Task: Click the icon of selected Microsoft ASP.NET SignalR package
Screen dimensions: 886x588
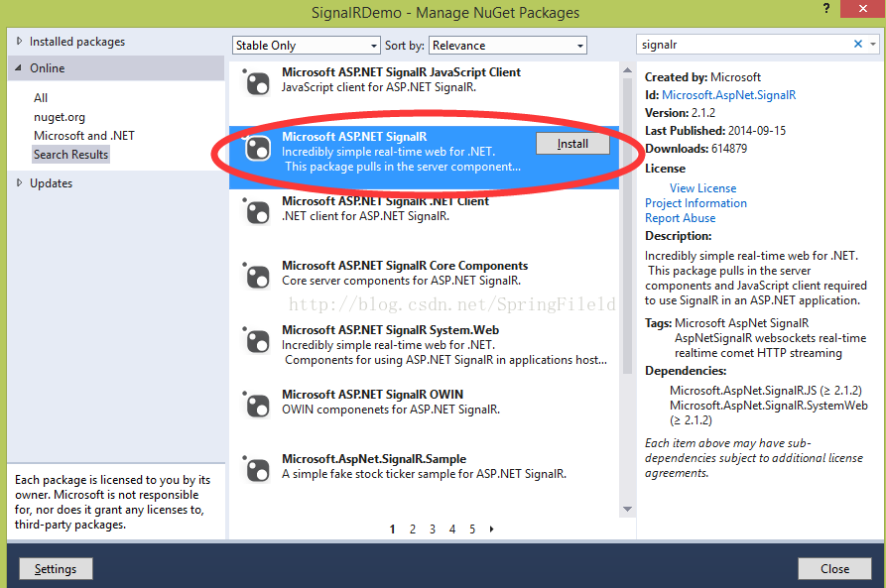Action: coord(257,147)
